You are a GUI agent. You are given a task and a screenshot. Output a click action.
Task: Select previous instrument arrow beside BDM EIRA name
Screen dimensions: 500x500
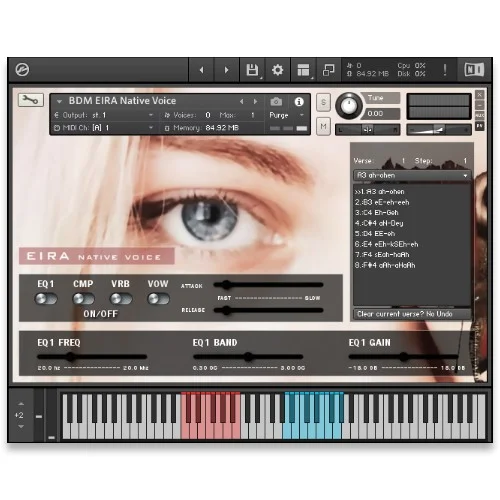point(242,101)
